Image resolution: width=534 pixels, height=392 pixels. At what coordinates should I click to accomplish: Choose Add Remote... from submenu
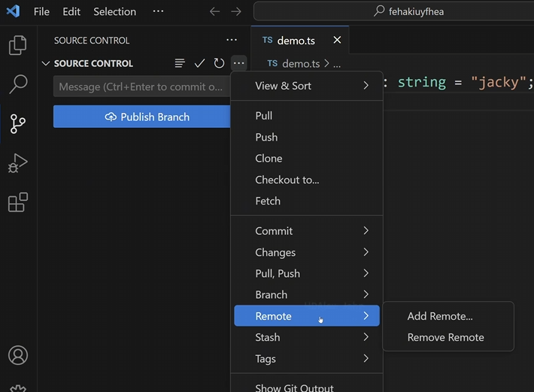pos(440,316)
